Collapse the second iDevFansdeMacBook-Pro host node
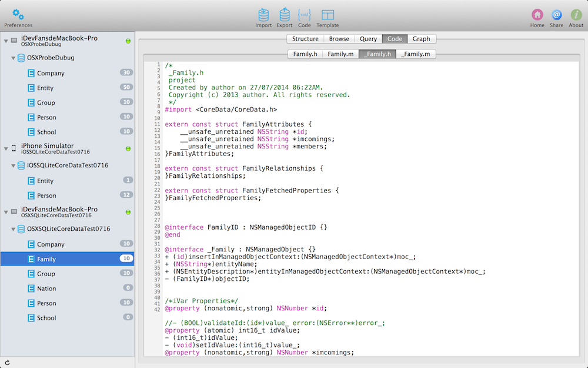 [6, 212]
